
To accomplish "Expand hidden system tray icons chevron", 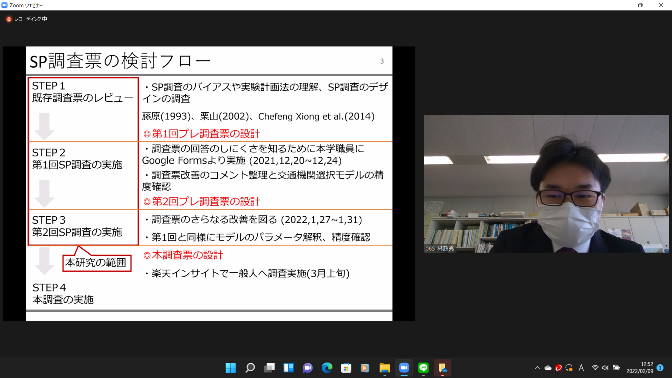I will click(537, 368).
